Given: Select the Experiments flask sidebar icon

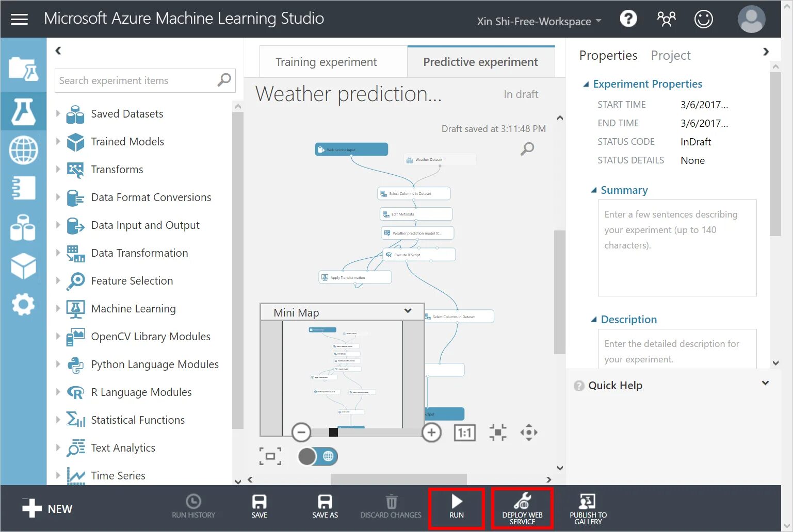Looking at the screenshot, I should click(x=23, y=111).
